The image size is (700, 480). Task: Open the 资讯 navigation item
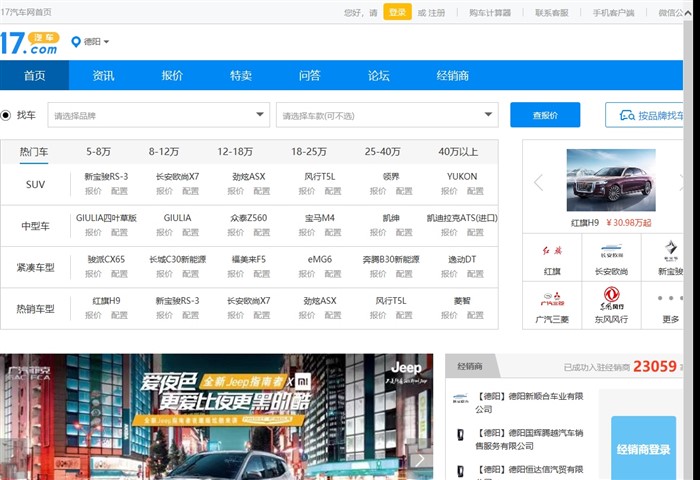pyautogui.click(x=103, y=75)
